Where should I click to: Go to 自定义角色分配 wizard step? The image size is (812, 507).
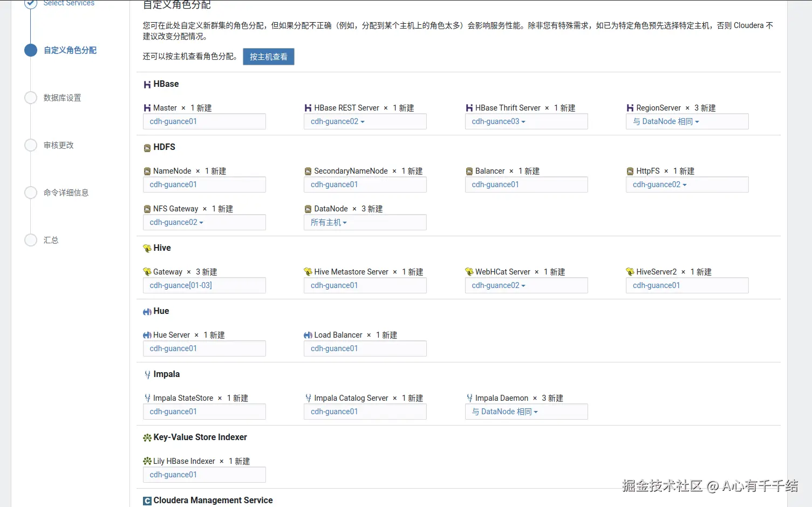70,50
